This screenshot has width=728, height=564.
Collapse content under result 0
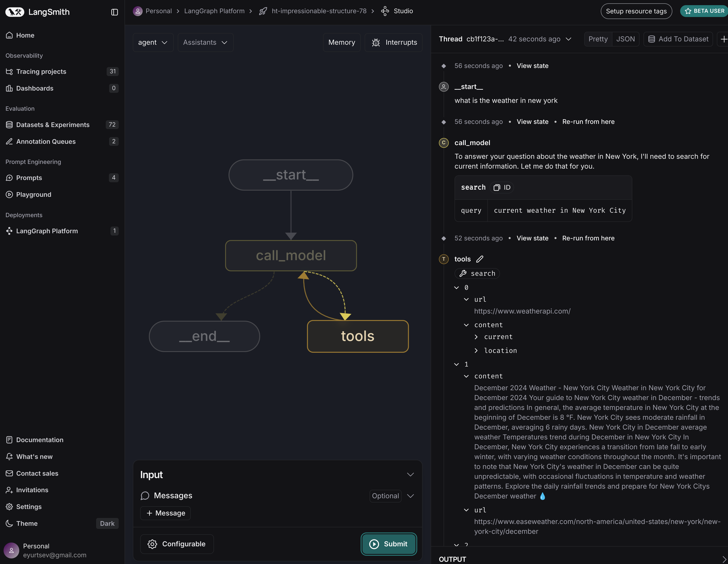[466, 325]
